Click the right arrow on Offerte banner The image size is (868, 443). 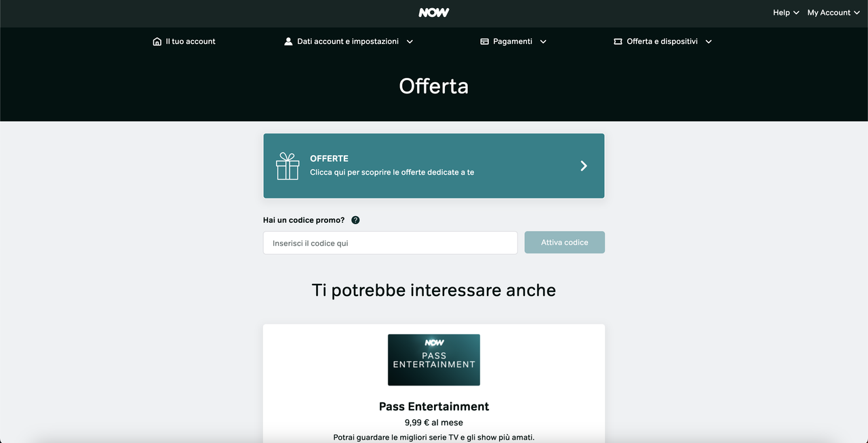click(x=584, y=166)
